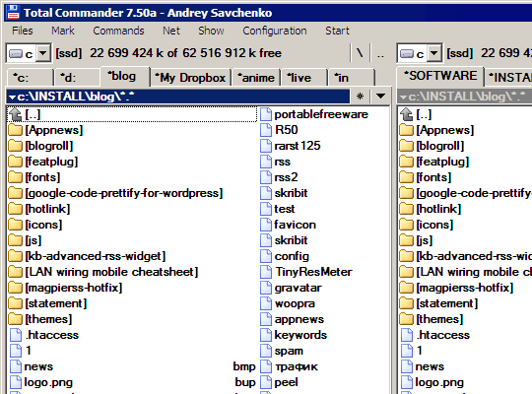Click the left panel path bar c:\INSTALL\blog
Image resolution: width=532 pixels, height=394 pixels.
click(x=177, y=97)
